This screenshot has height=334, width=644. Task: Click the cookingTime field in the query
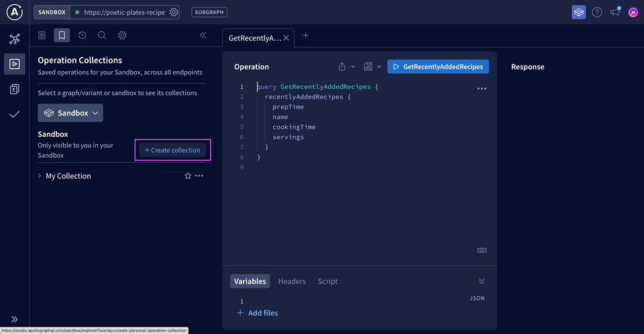point(294,127)
